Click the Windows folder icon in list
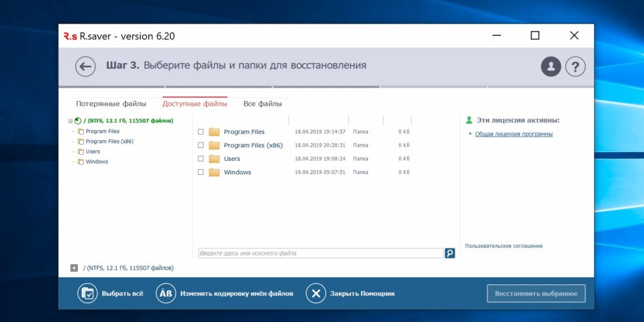 214,172
